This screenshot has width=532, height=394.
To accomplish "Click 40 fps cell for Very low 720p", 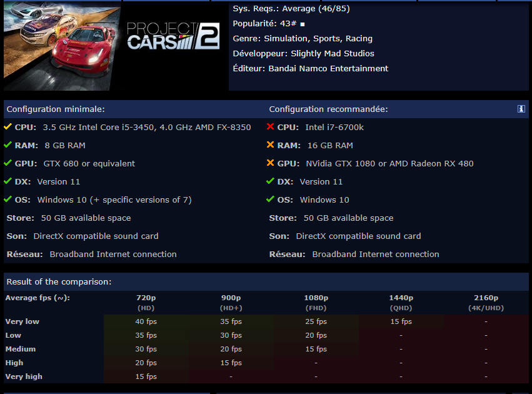I will point(146,321).
